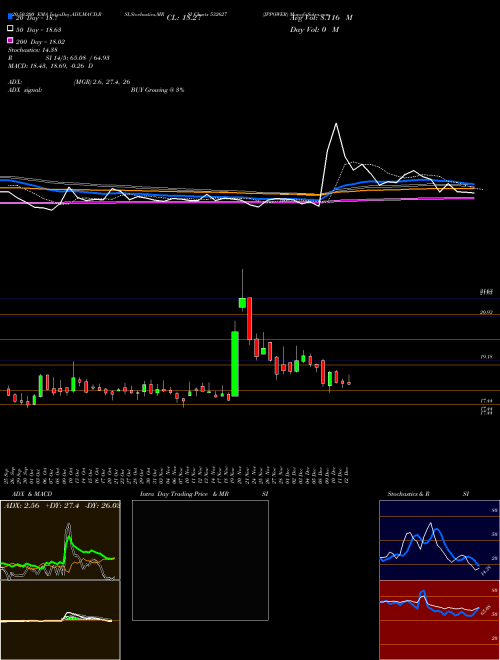Click the 'BUY Growing @ 3%' ADX signal
The width and height of the screenshot is (500, 660).
[x=157, y=90]
